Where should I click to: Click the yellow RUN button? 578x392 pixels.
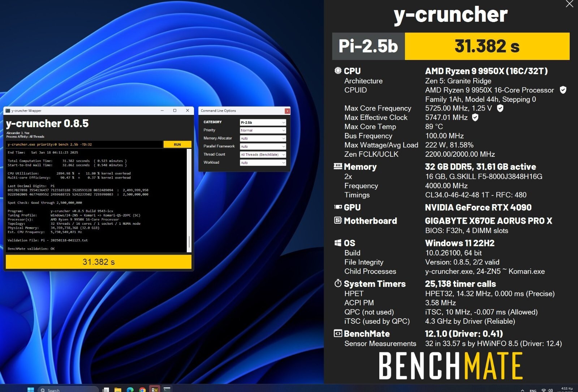tap(177, 145)
